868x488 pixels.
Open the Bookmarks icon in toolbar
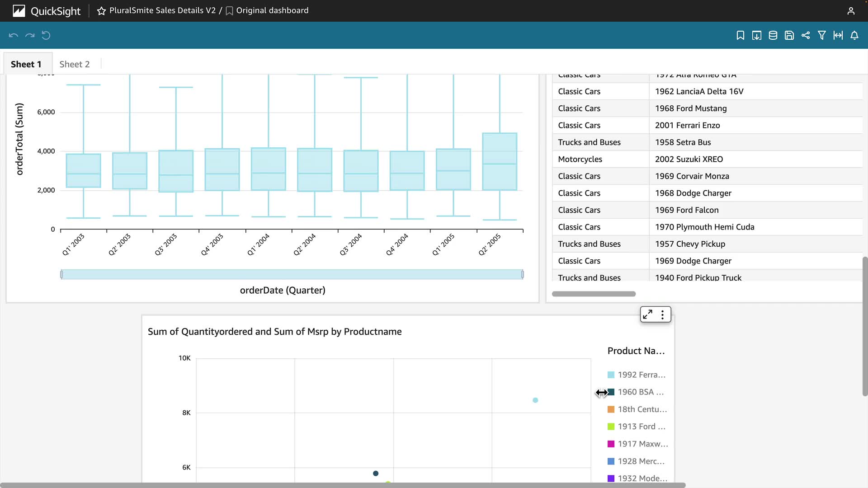[740, 35]
